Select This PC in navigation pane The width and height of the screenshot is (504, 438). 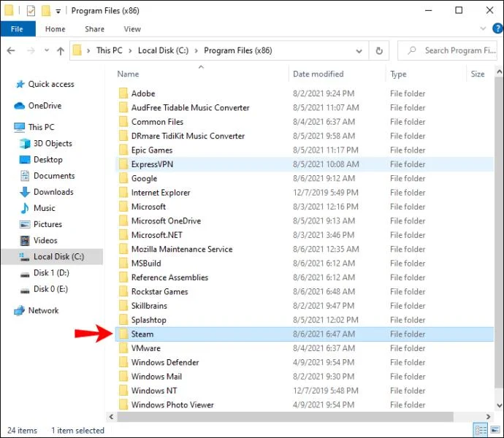coord(41,127)
